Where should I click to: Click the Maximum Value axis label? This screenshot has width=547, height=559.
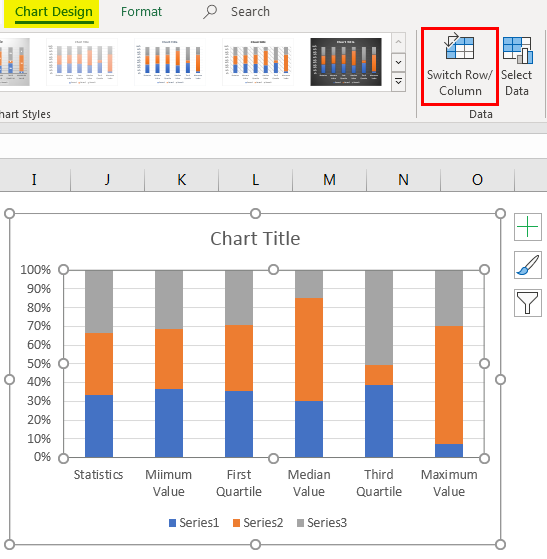[449, 483]
